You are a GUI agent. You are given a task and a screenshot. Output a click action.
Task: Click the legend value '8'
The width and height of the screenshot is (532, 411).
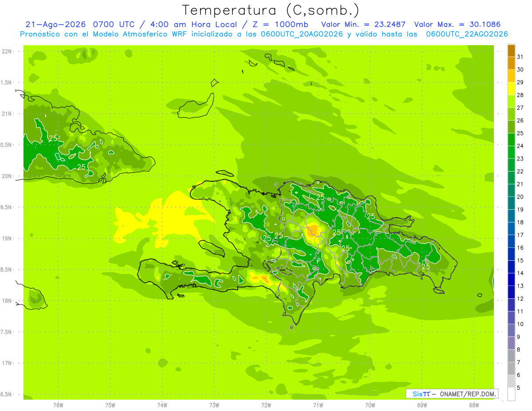pos(519,350)
